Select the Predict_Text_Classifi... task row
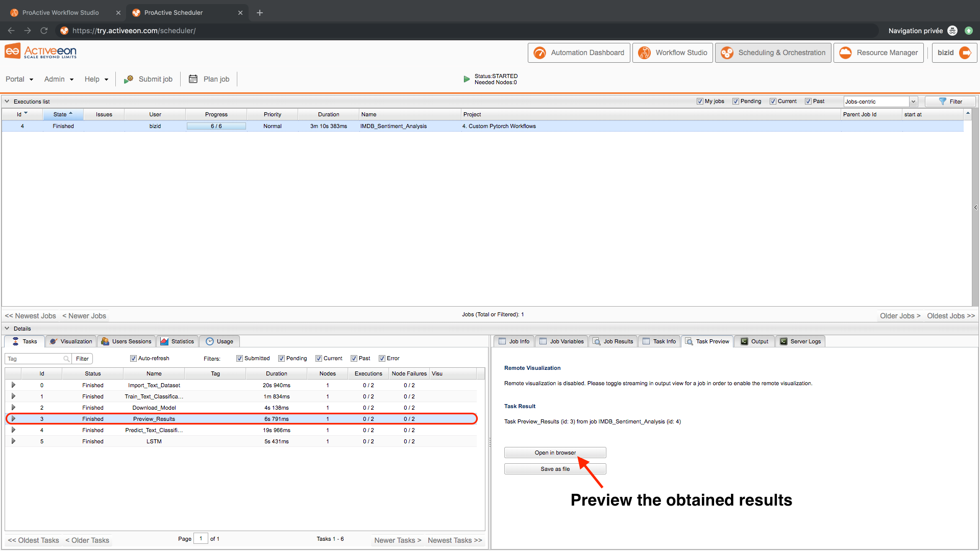The image size is (980, 551). (x=241, y=430)
